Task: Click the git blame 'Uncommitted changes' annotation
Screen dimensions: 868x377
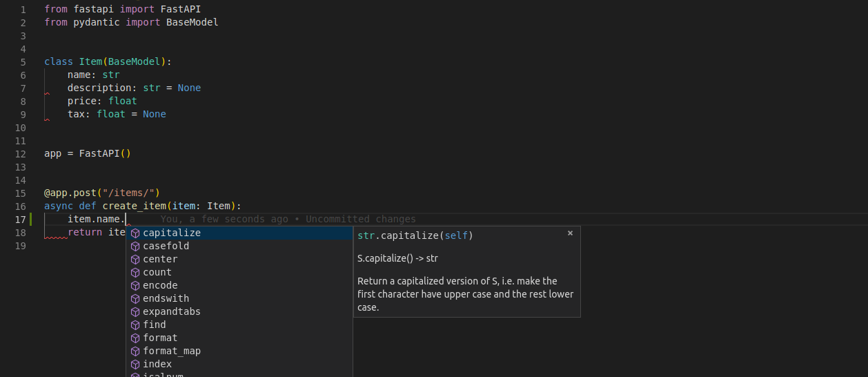Action: click(x=360, y=220)
